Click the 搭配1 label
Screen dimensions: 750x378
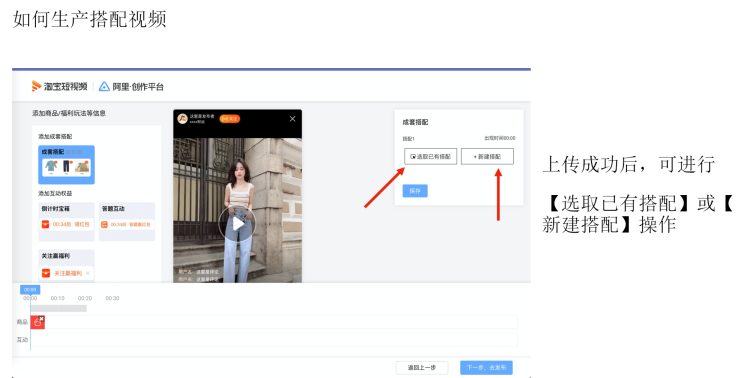coord(408,139)
